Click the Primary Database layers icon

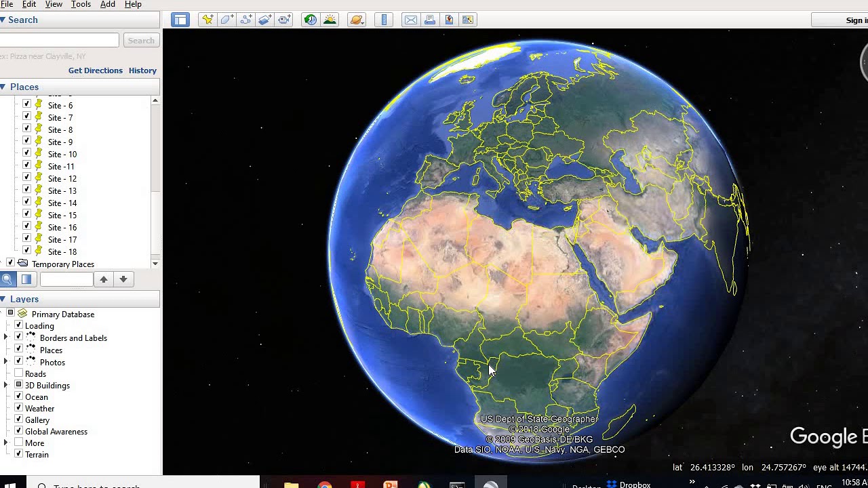click(22, 314)
